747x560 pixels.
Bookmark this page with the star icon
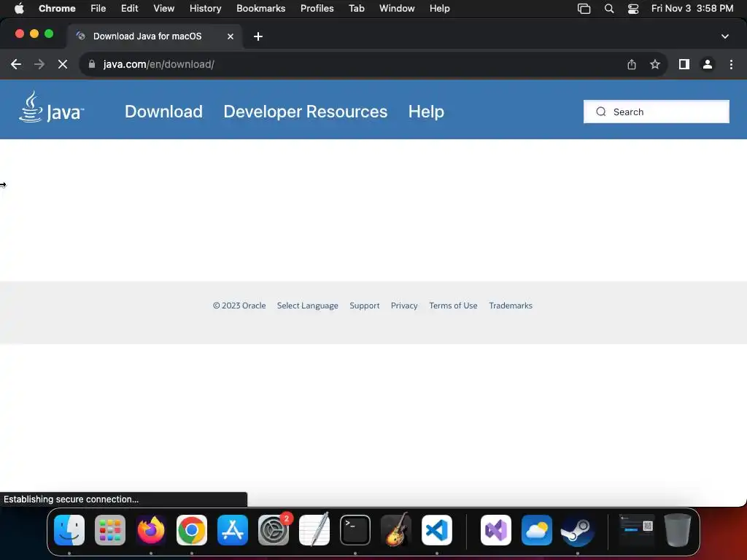click(654, 64)
